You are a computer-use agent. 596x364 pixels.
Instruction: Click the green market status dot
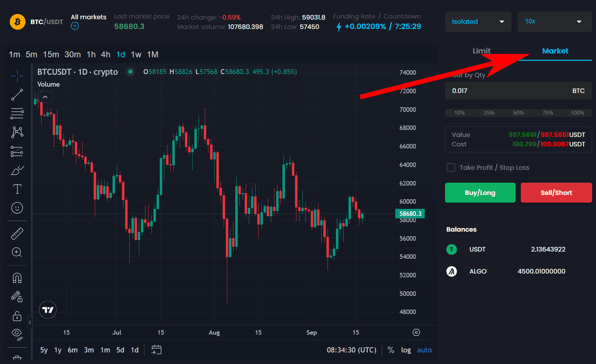[x=130, y=72]
